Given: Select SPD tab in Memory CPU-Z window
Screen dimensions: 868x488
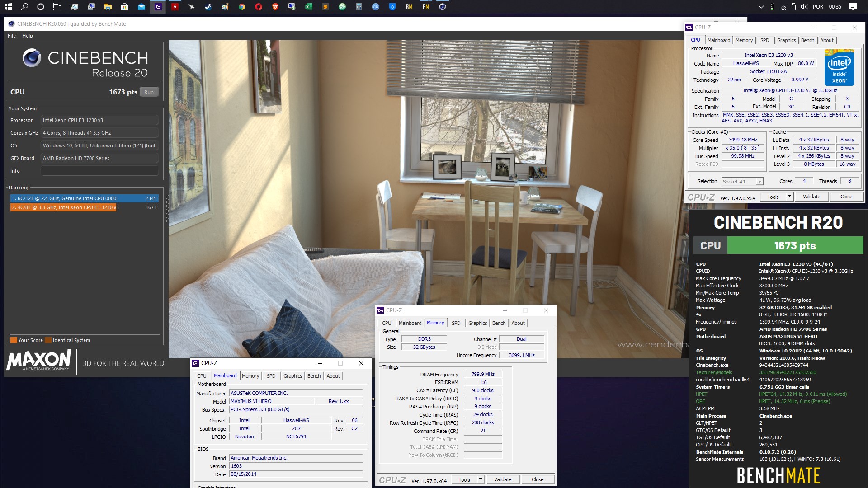Looking at the screenshot, I should 456,323.
